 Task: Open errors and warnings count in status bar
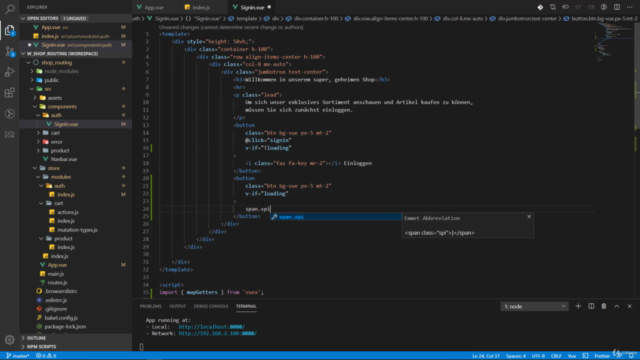(x=46, y=356)
